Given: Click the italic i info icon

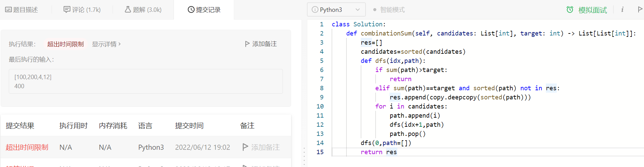Looking at the screenshot, I should 622,9.
